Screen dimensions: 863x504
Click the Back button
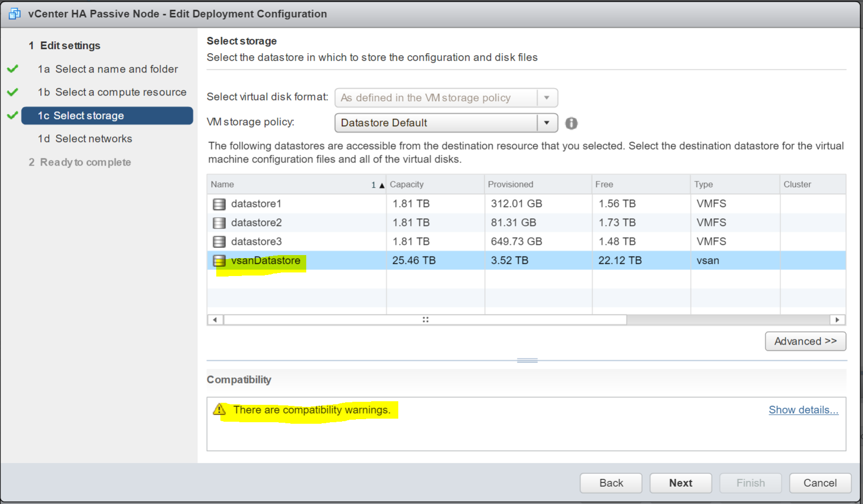(611, 483)
